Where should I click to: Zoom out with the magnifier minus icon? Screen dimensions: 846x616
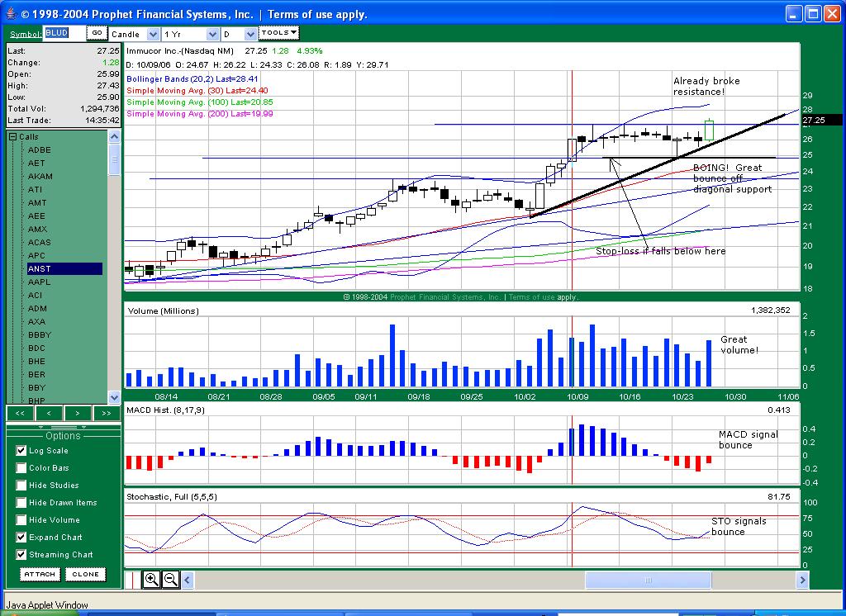point(170,580)
